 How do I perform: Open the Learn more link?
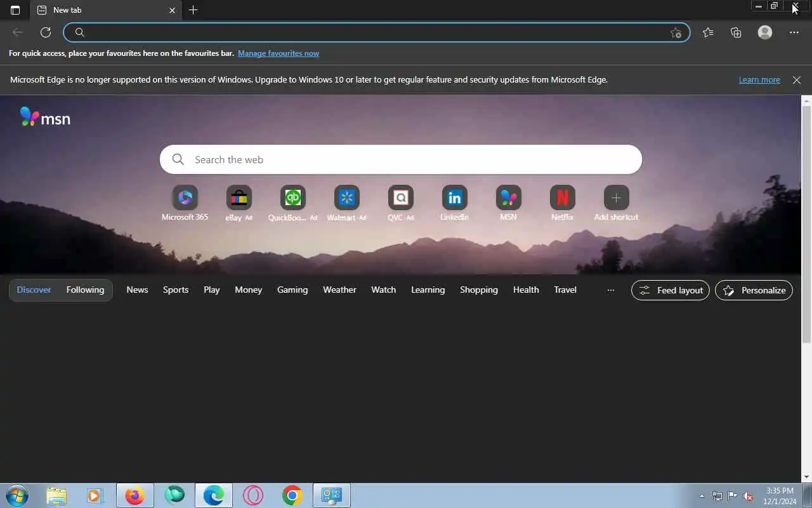point(759,80)
